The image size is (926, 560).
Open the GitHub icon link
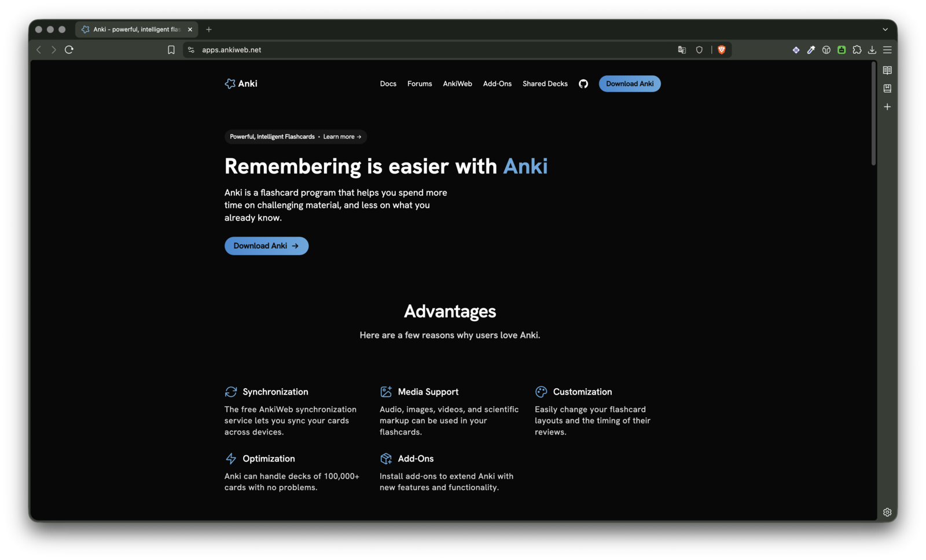(583, 84)
